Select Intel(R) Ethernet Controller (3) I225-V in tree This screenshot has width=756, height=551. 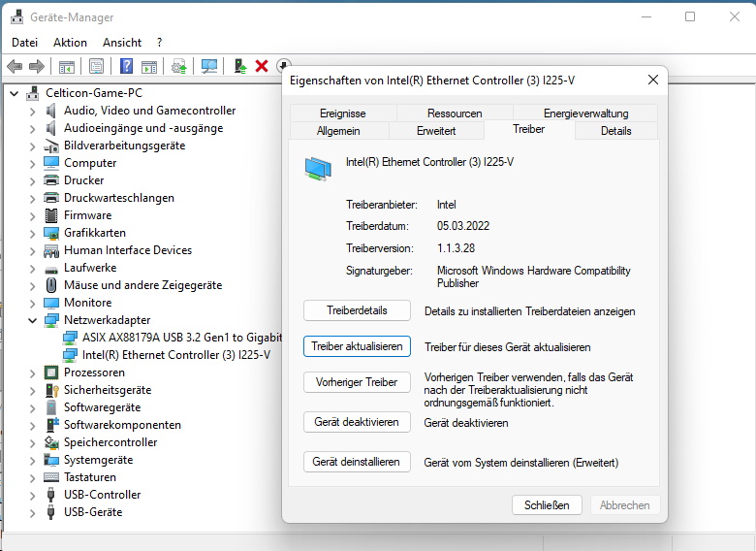(x=176, y=355)
